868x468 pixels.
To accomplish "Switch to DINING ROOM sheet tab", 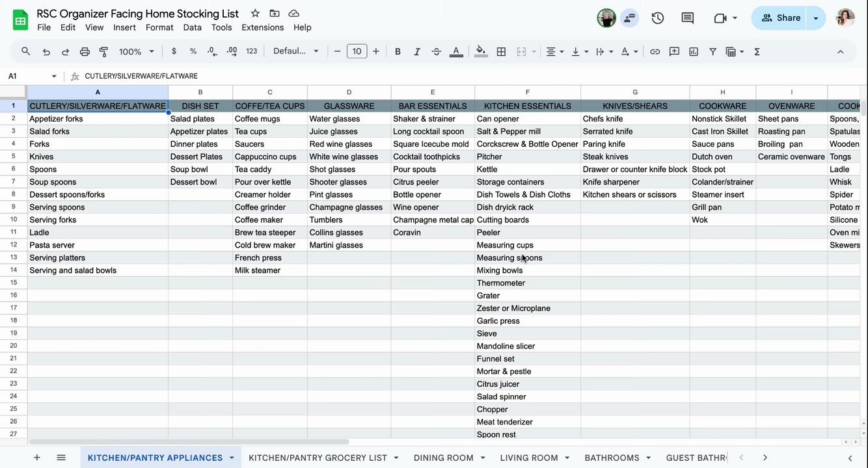I will (x=444, y=458).
